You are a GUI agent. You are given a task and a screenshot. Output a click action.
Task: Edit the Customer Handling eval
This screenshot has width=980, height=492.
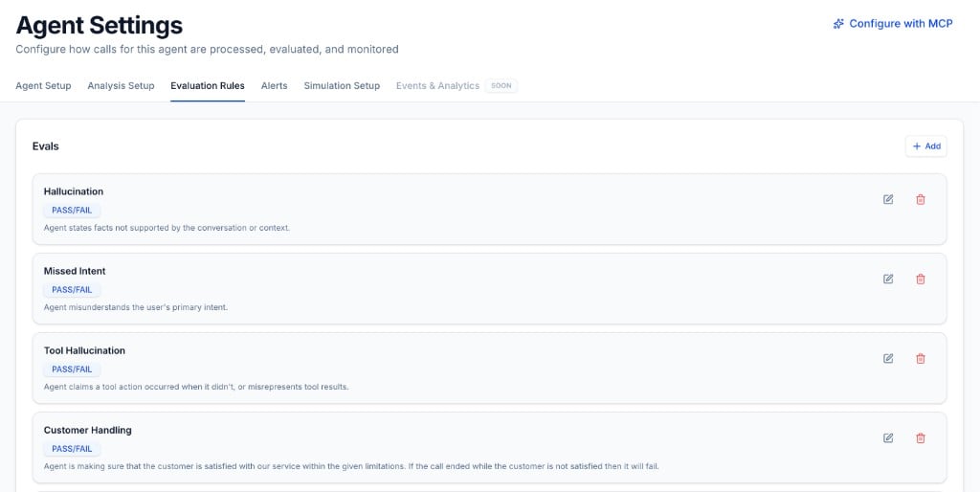[888, 438]
